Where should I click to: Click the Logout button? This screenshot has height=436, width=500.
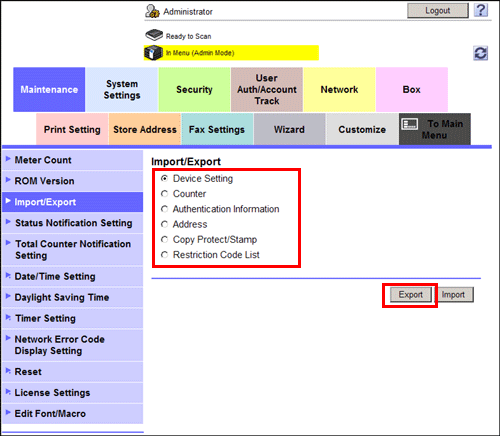tap(438, 11)
